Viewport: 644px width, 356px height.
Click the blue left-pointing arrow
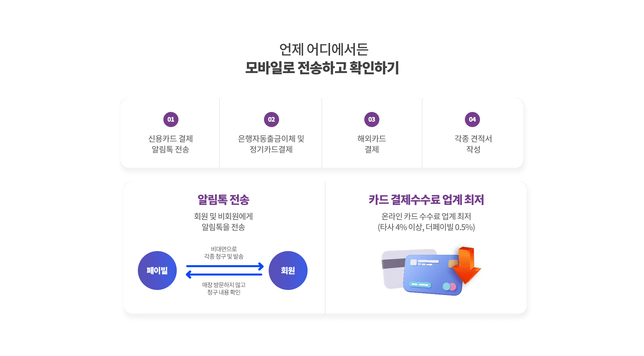coord(224,275)
